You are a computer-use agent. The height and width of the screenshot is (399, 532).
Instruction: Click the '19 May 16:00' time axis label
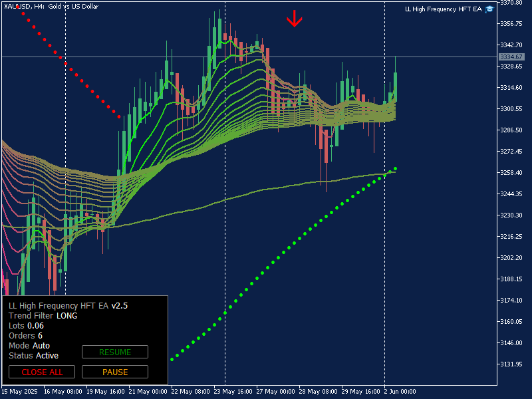click(x=106, y=391)
